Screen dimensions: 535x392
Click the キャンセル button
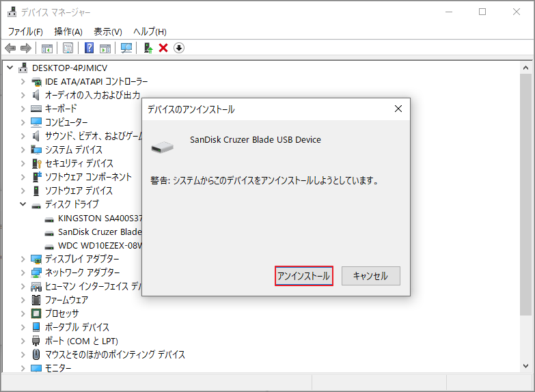coord(370,276)
